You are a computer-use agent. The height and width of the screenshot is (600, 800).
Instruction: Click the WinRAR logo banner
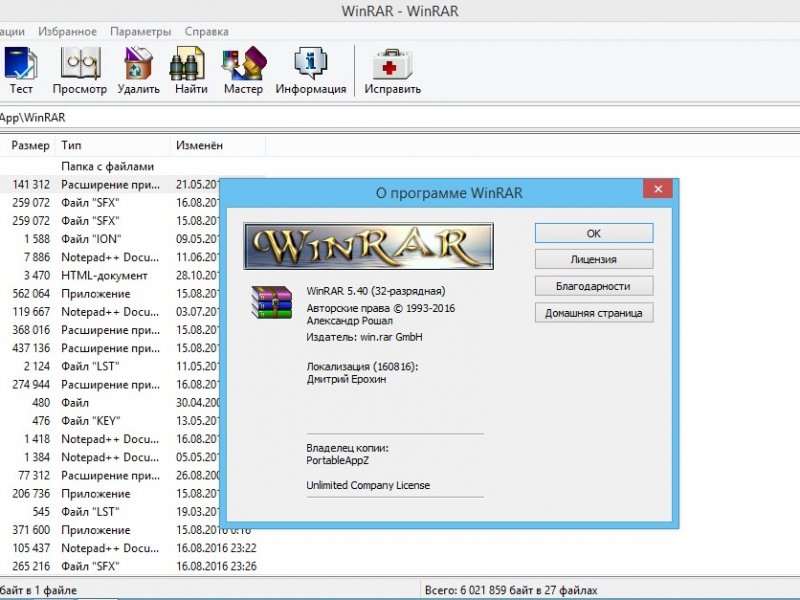tap(368, 246)
